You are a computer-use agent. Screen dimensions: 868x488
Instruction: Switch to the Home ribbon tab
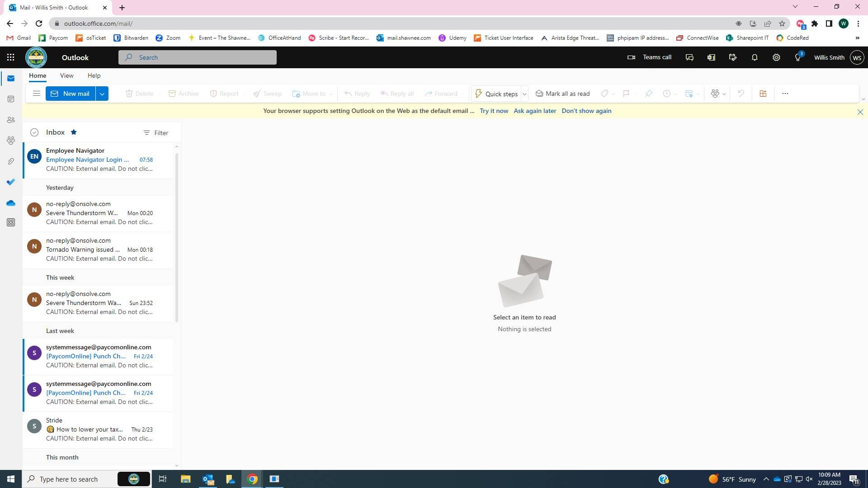click(38, 75)
